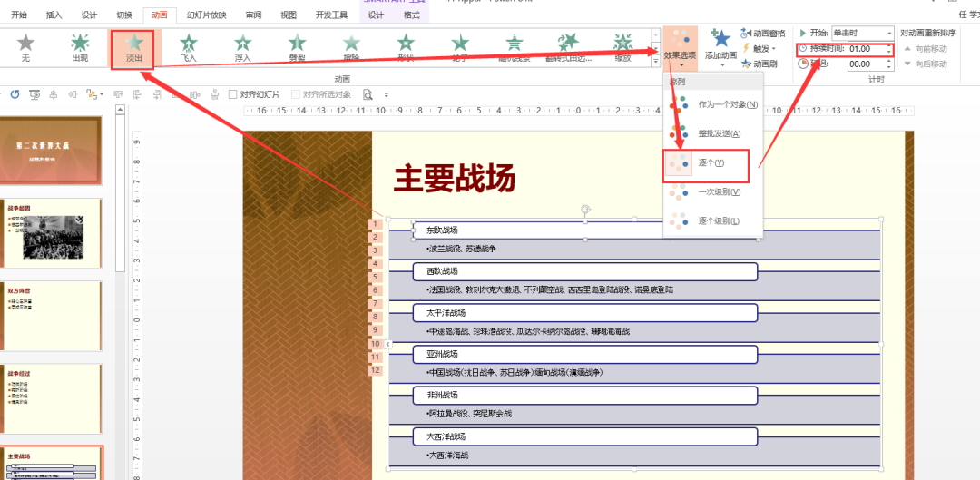This screenshot has height=480, width=980.
Task: Open the 审阅 review tab
Action: 253,15
